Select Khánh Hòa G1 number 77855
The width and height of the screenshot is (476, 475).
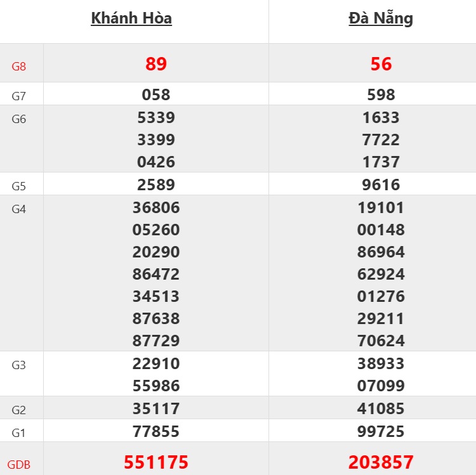(156, 432)
